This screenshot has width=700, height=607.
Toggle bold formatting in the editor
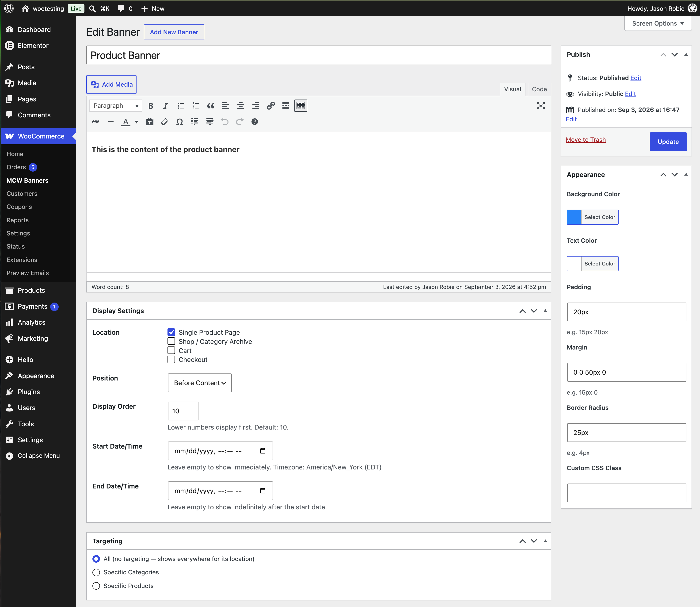click(x=151, y=106)
